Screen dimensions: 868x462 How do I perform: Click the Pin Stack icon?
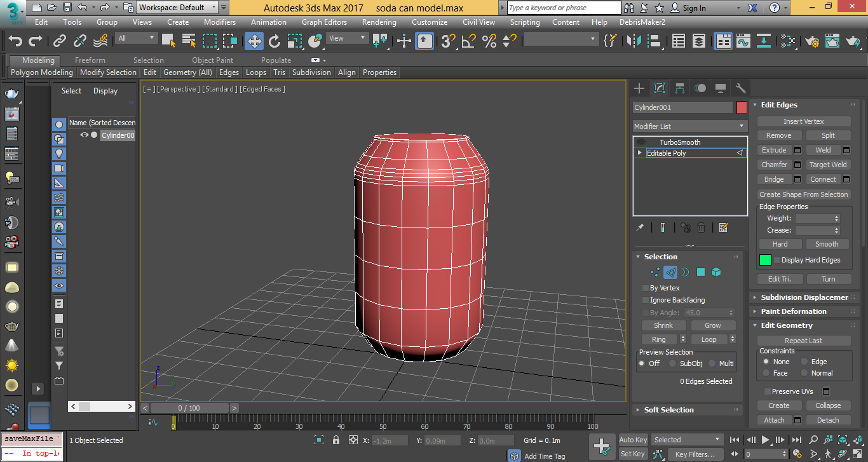[x=641, y=228]
